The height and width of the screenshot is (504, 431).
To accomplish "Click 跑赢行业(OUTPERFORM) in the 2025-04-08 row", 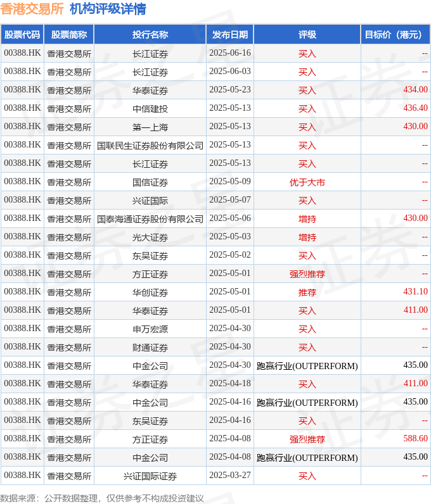I will tap(307, 457).
